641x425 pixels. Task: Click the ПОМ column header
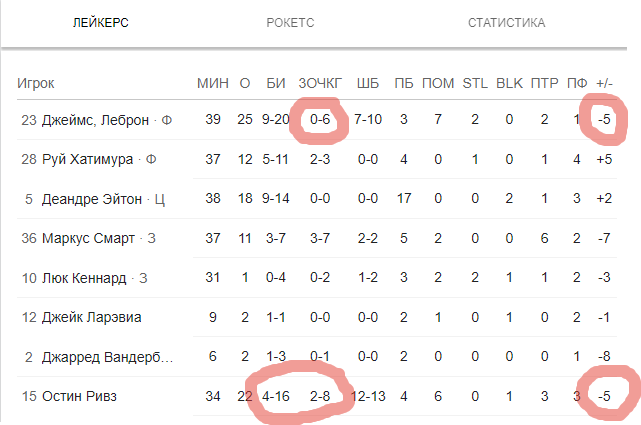pyautogui.click(x=438, y=82)
